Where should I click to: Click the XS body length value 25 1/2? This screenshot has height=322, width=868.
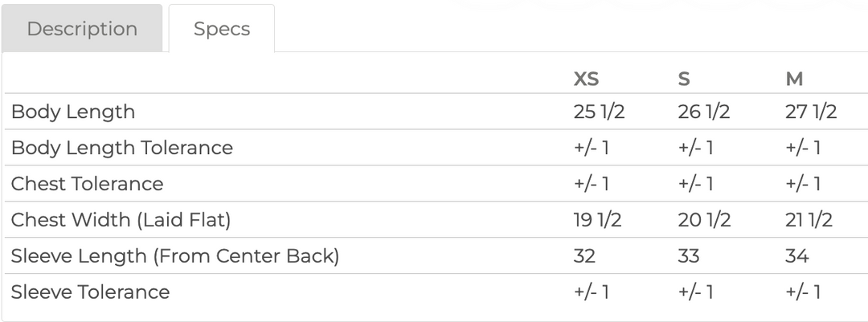pyautogui.click(x=599, y=112)
